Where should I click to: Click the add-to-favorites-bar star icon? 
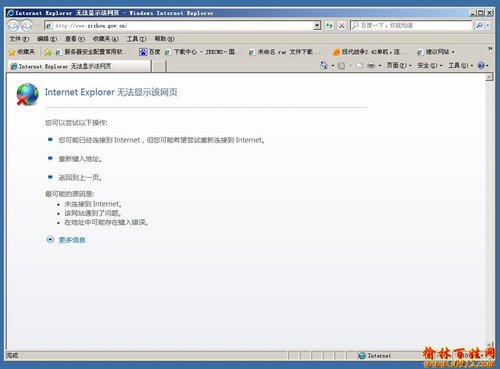tap(48, 52)
